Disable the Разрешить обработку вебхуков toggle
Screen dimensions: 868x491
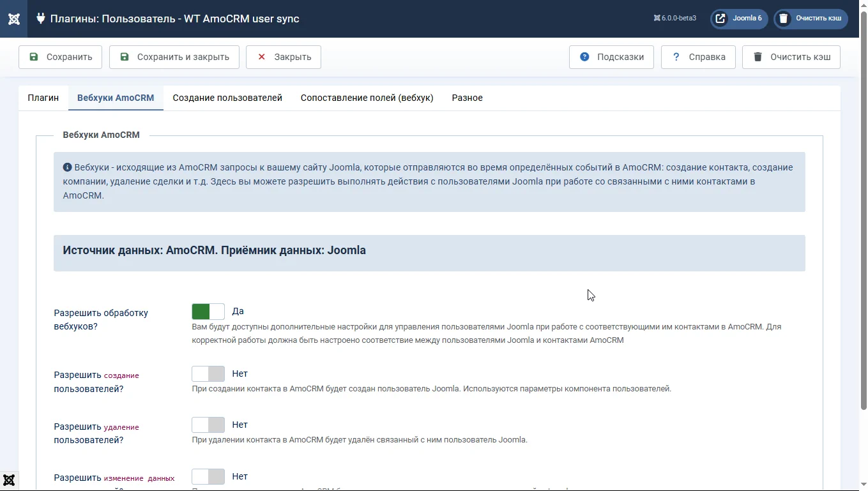click(208, 312)
